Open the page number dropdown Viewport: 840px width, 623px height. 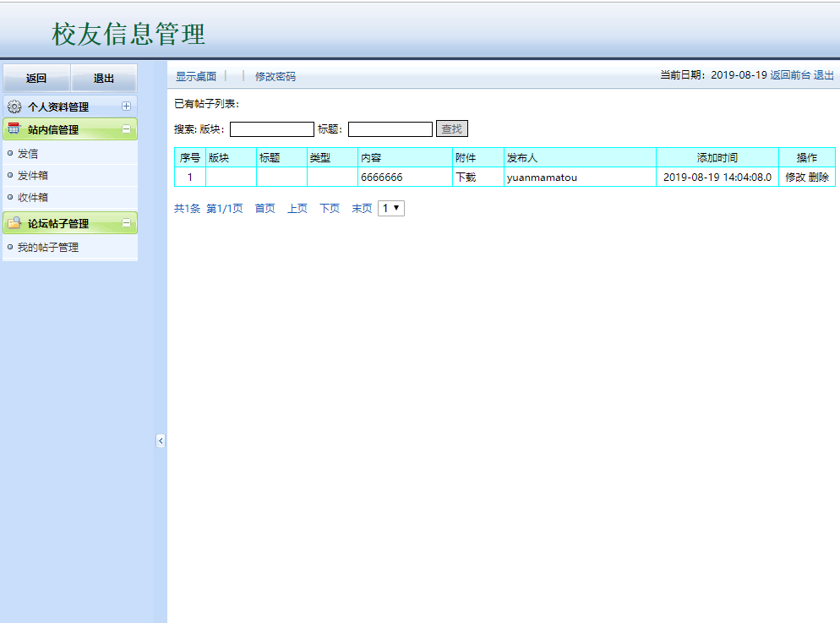tap(390, 208)
